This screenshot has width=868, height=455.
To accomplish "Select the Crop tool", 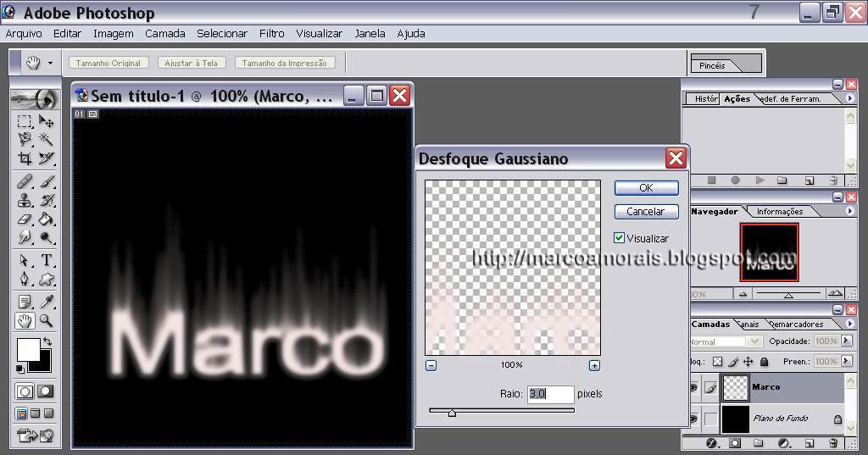I will click(25, 158).
